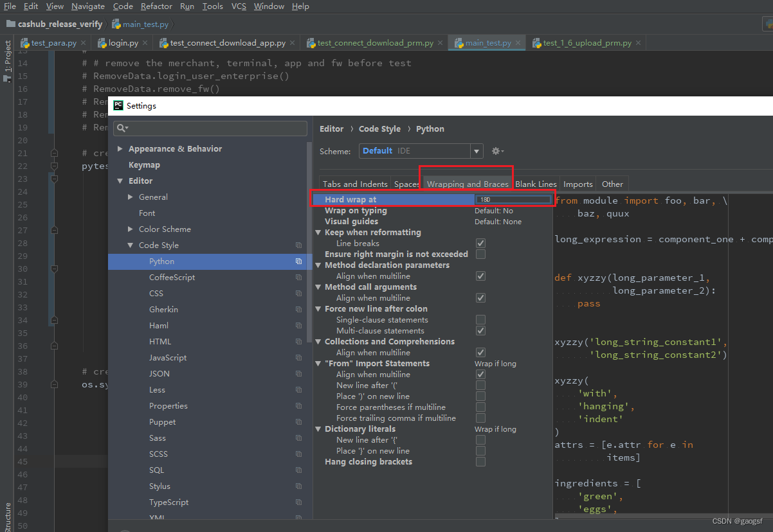Uncheck Align when multiline under Method call arguments
The image size is (773, 532).
[480, 297]
